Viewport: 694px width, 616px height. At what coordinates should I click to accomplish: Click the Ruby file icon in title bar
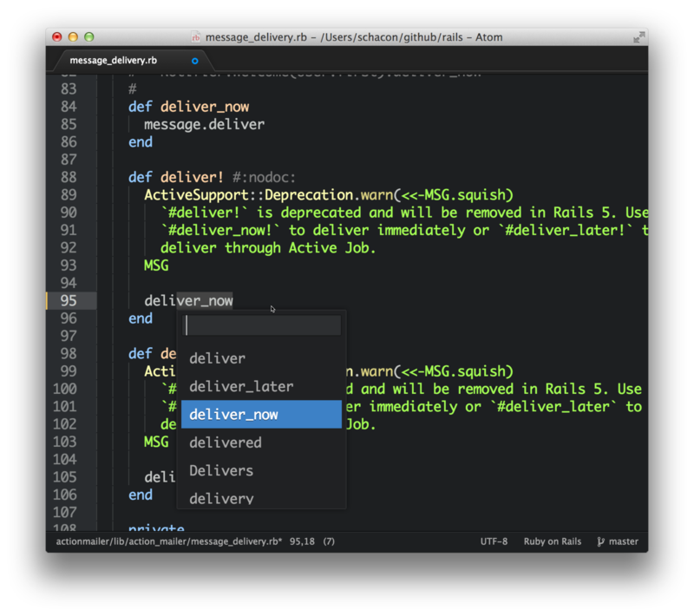point(195,37)
